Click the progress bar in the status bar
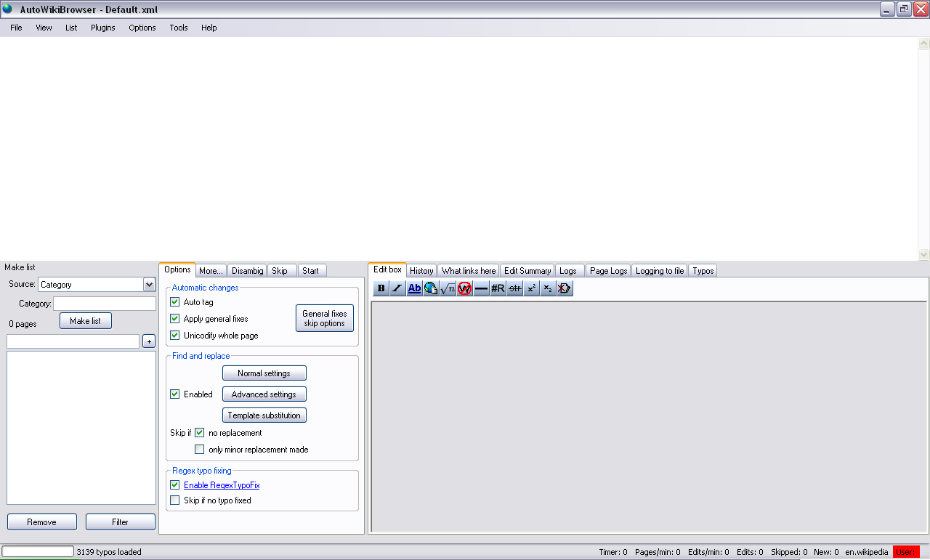Viewport: 930px width, 560px height. coord(38,552)
